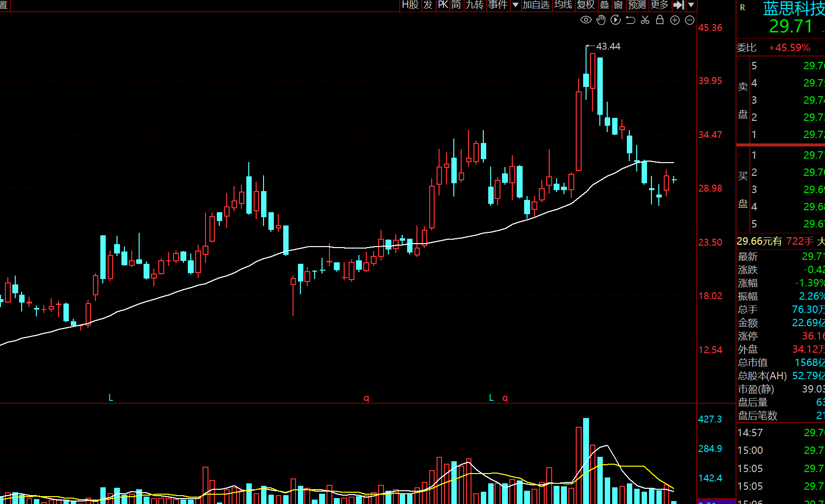Toggle the 均线 moving average display
825x504 pixels.
tap(563, 5)
